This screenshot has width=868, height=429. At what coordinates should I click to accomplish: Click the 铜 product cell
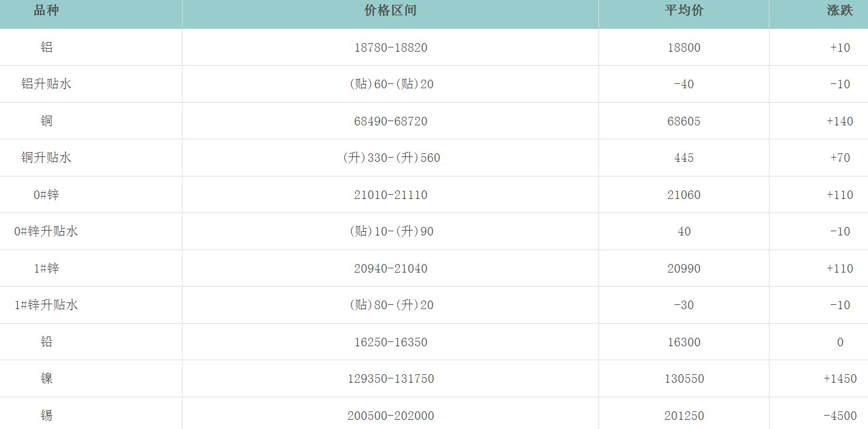click(47, 121)
